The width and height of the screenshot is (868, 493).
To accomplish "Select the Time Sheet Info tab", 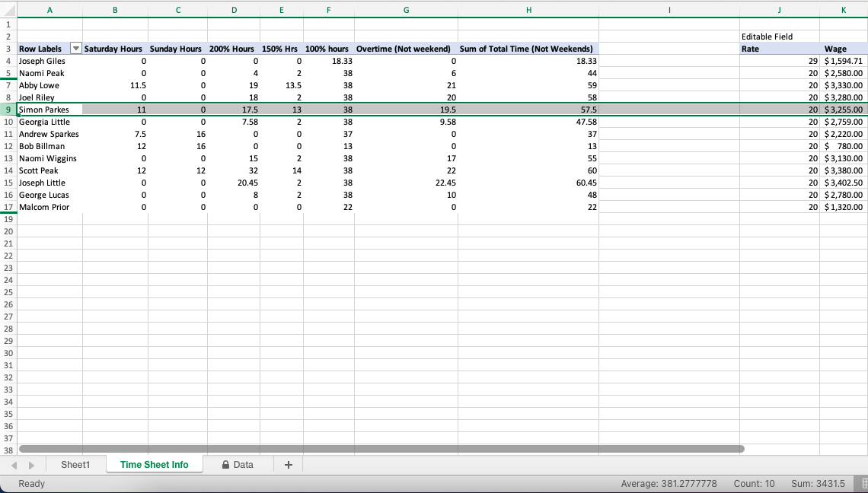I will pyautogui.click(x=154, y=465).
